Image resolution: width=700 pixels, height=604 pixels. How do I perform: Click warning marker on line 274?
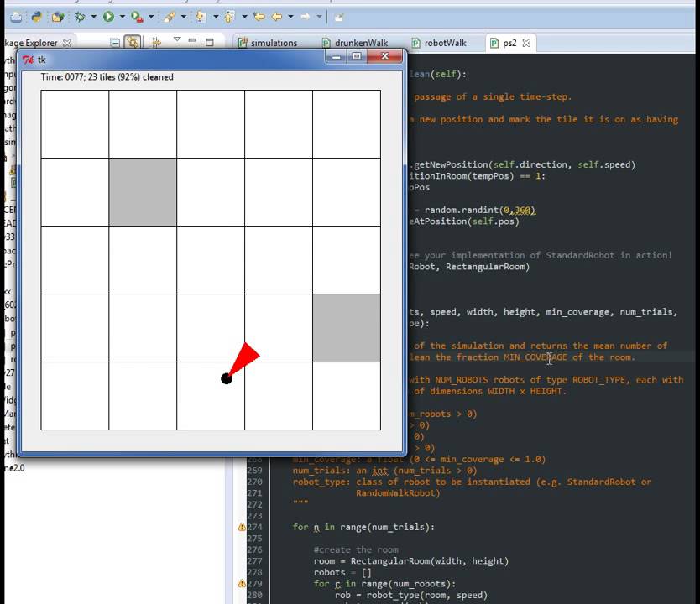tap(242, 527)
